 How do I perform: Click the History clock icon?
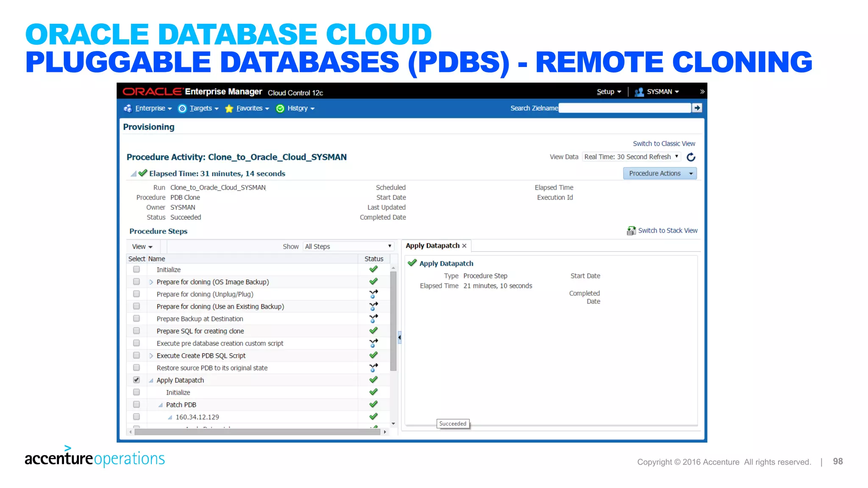pos(280,108)
